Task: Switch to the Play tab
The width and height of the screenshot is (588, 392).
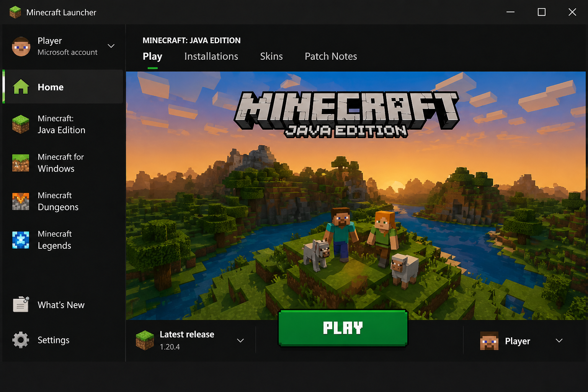Action: coord(152,56)
